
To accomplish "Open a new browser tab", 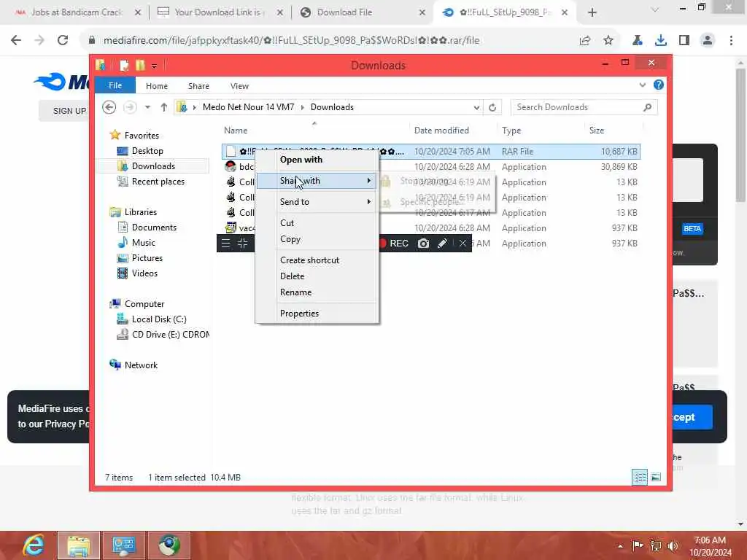I will tap(592, 13).
